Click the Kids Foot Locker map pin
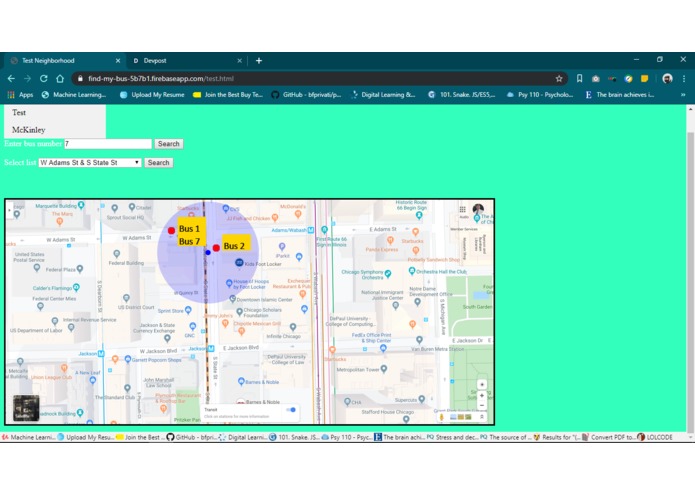Screen dimensions: 695x494 click(x=239, y=263)
